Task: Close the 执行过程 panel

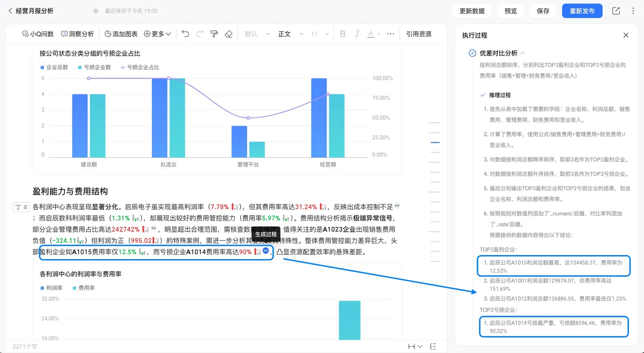Action: tap(626, 35)
